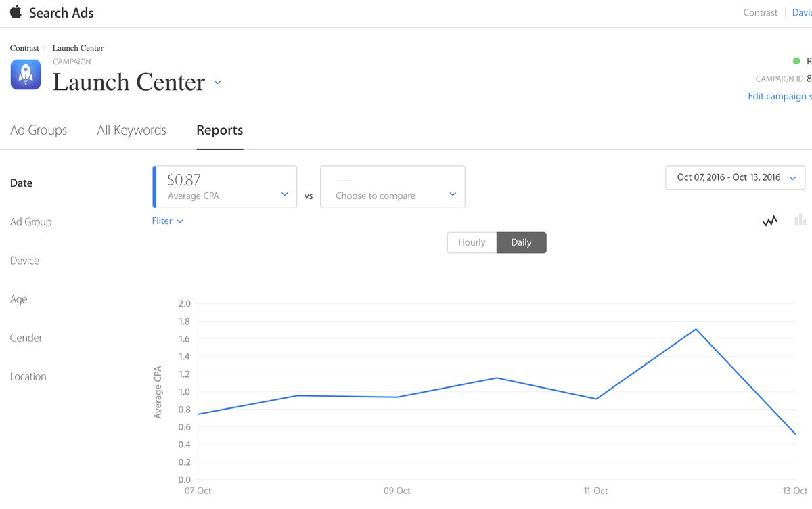Click the 07 Oct axis label
The height and width of the screenshot is (509, 812).
tap(198, 491)
